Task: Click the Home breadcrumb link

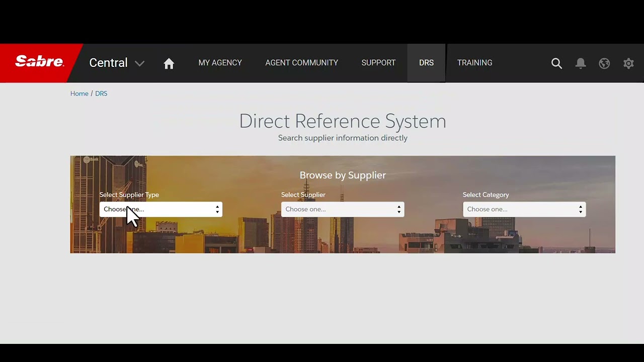Action: point(79,94)
